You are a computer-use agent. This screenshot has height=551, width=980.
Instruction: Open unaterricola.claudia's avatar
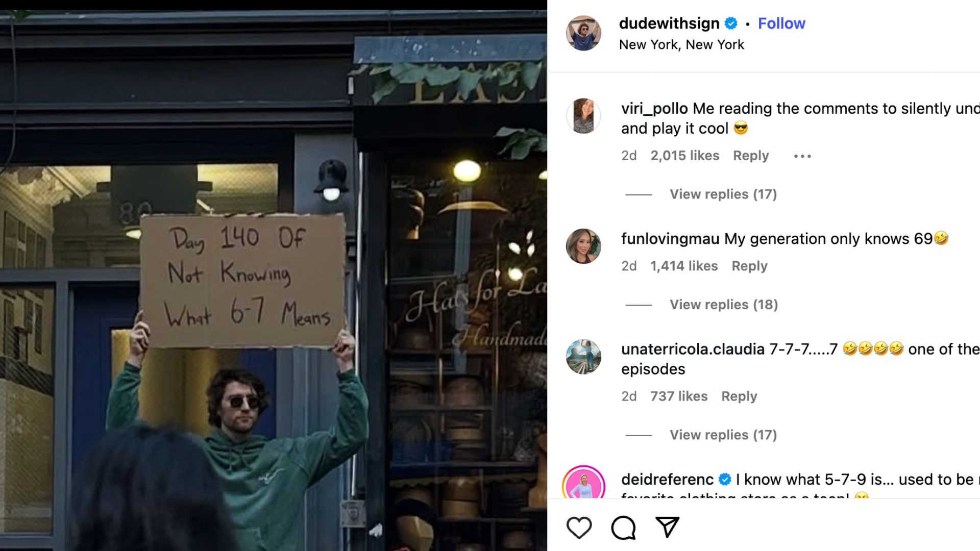583,357
